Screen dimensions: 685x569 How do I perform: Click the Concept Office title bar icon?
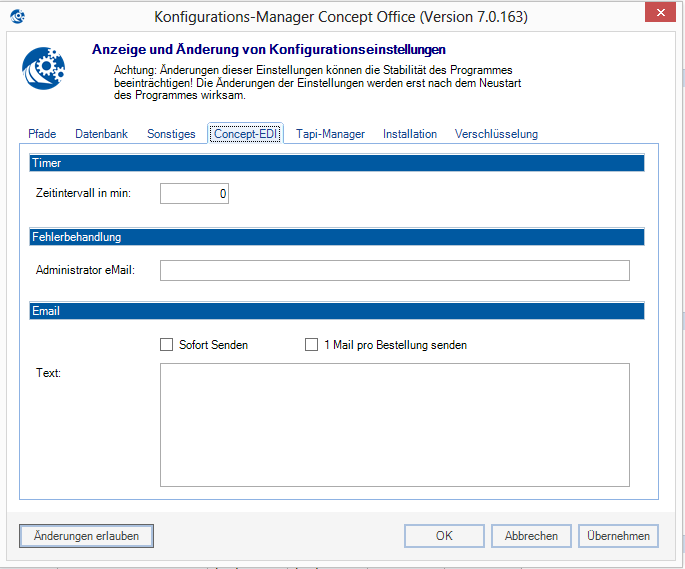pos(19,17)
